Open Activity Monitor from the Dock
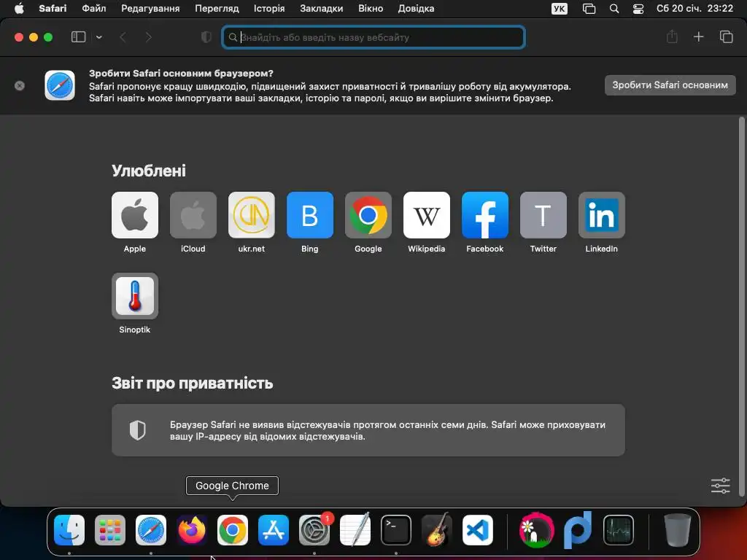Screen dimensions: 747x560 pyautogui.click(x=619, y=530)
